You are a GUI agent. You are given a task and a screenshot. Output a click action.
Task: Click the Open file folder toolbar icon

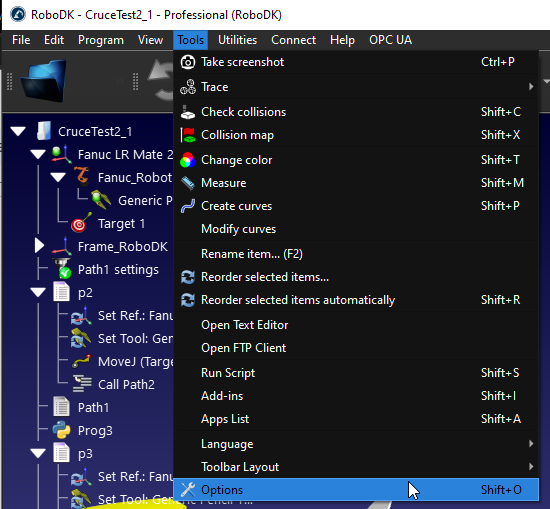coord(44,81)
